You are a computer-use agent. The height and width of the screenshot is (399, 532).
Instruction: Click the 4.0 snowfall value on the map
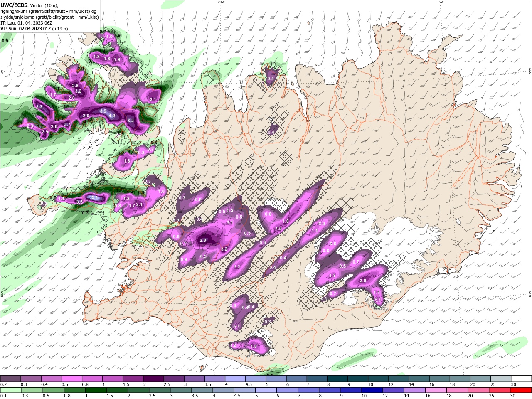(x=111, y=116)
